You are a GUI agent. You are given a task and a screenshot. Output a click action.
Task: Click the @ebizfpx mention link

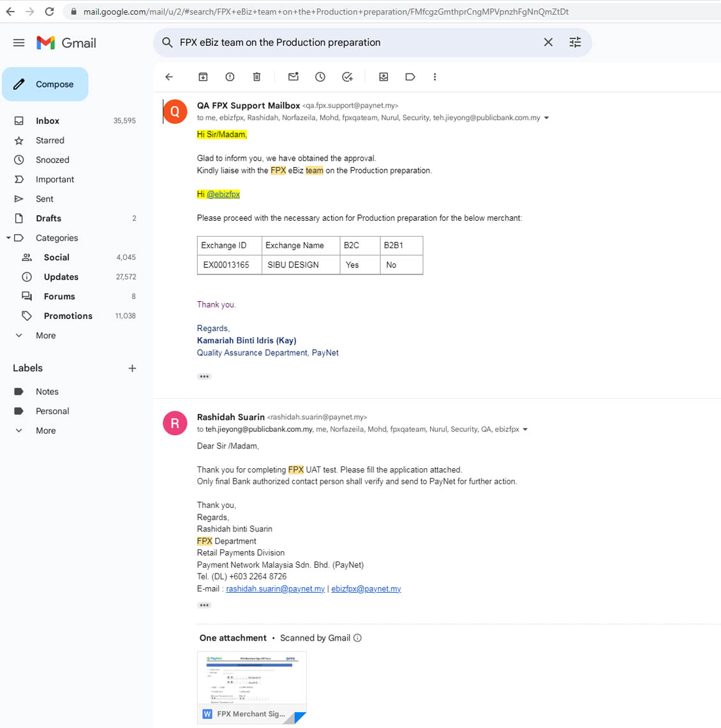click(223, 194)
